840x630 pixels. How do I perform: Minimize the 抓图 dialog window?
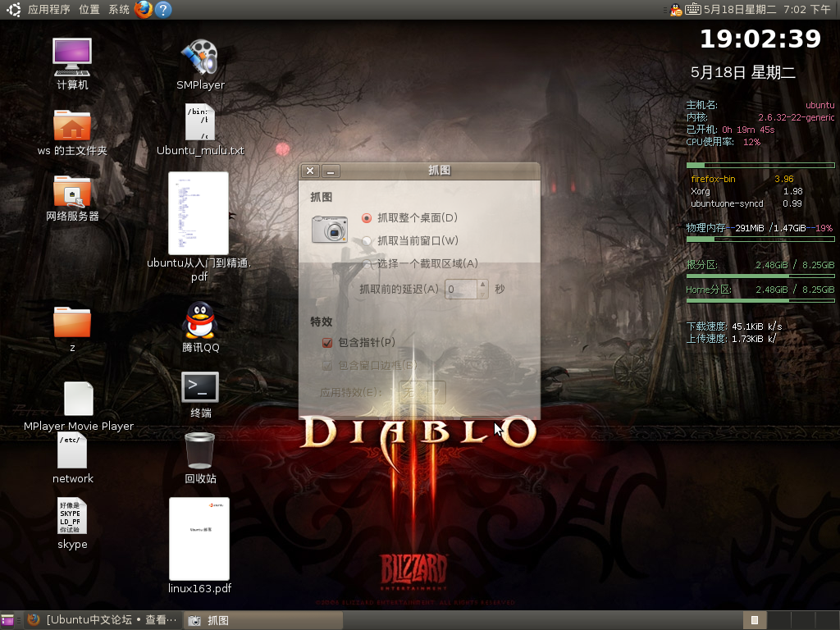tap(331, 171)
